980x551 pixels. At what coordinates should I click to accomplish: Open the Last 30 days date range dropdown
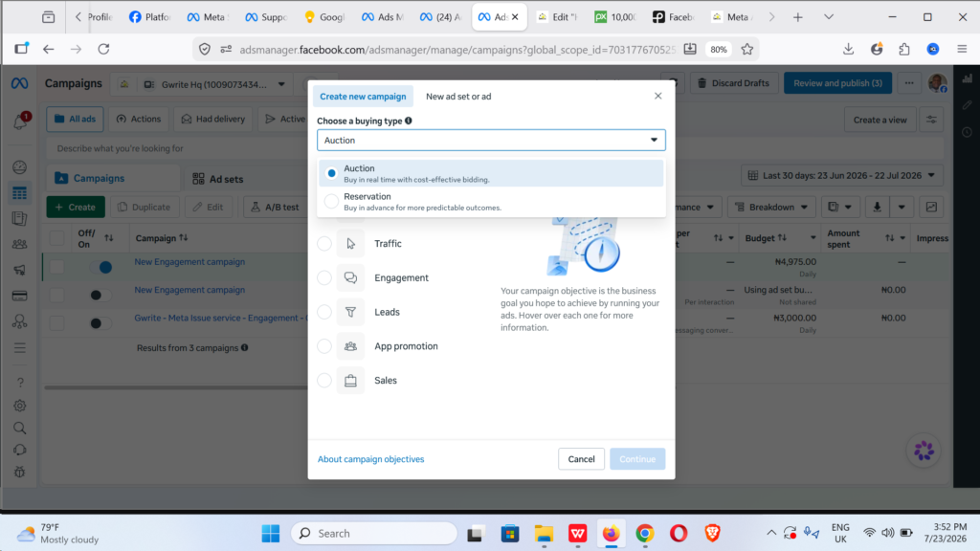point(842,176)
